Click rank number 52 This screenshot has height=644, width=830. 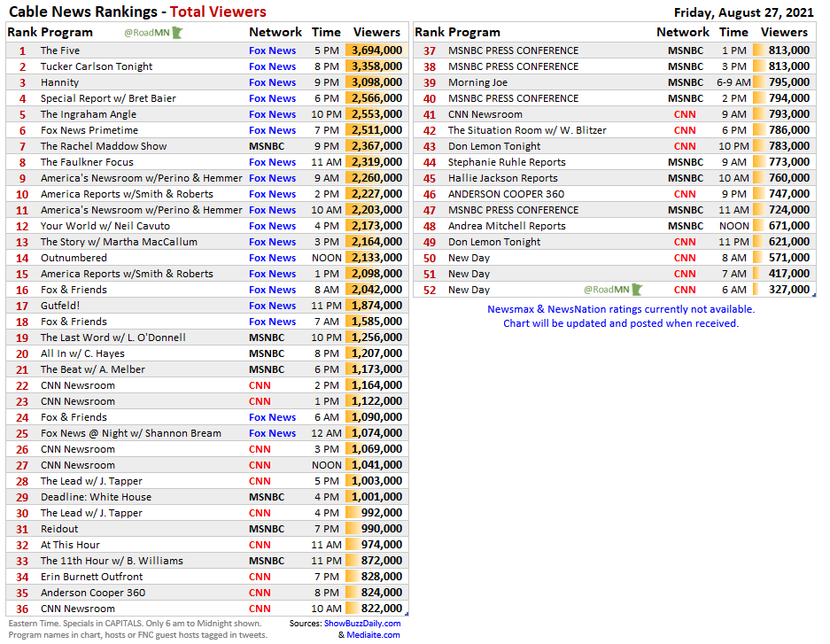430,290
